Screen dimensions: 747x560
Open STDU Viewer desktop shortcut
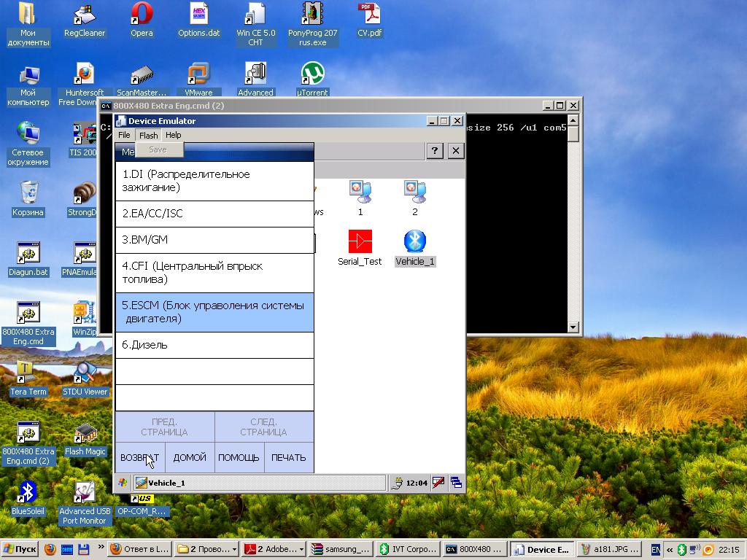[85, 379]
